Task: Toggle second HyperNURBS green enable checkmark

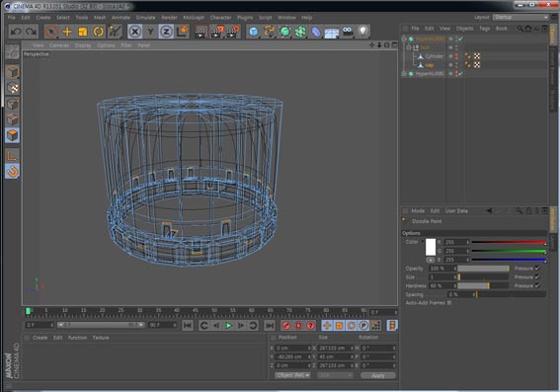Action: click(x=460, y=73)
